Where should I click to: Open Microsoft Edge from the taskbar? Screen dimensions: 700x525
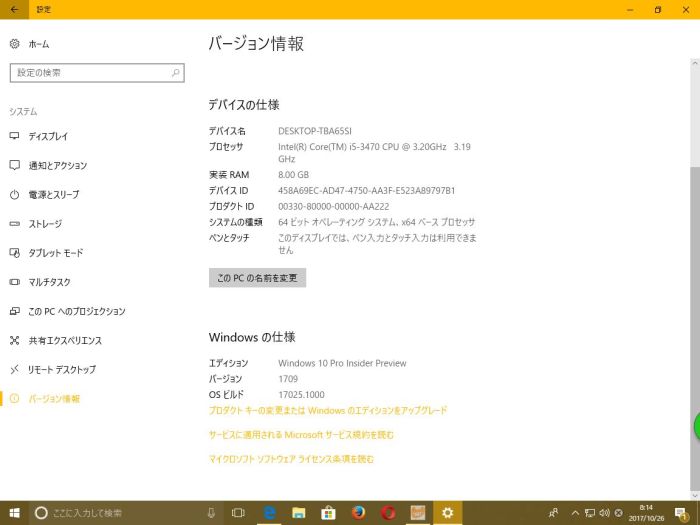click(x=269, y=513)
